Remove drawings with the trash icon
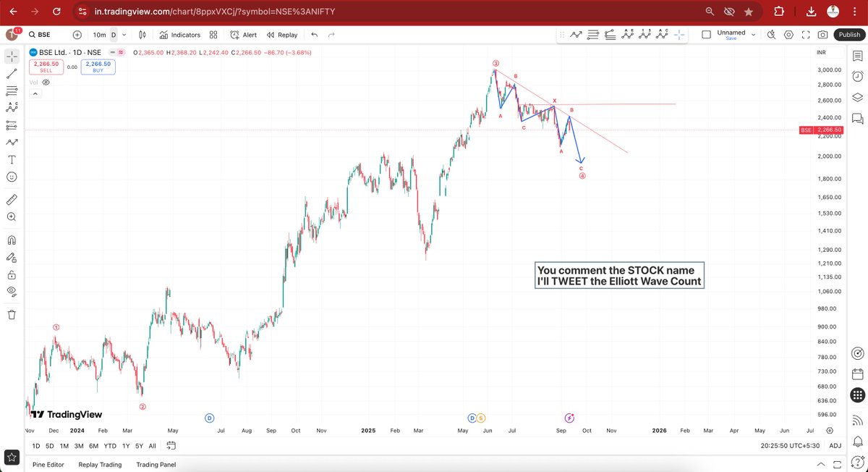This screenshot has width=868, height=472. click(12, 314)
